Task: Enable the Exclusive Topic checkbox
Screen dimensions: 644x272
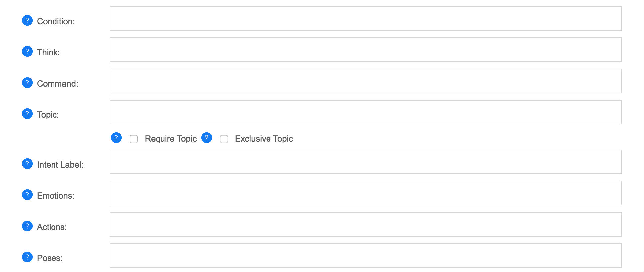Action: pos(224,139)
